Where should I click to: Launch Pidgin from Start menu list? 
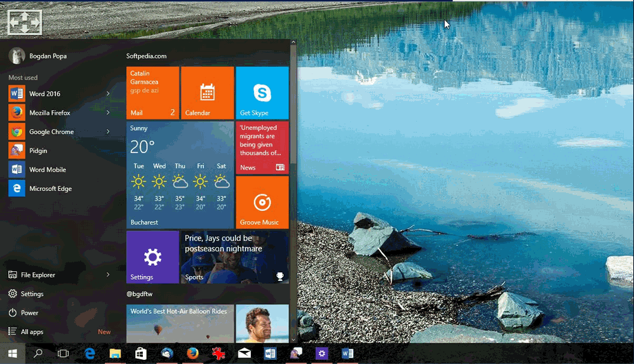coord(58,150)
